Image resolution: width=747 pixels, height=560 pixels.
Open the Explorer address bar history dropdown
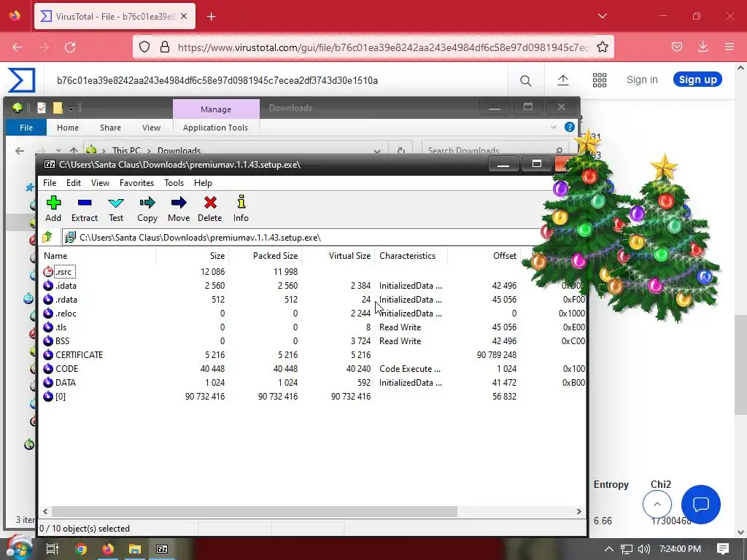[377, 150]
